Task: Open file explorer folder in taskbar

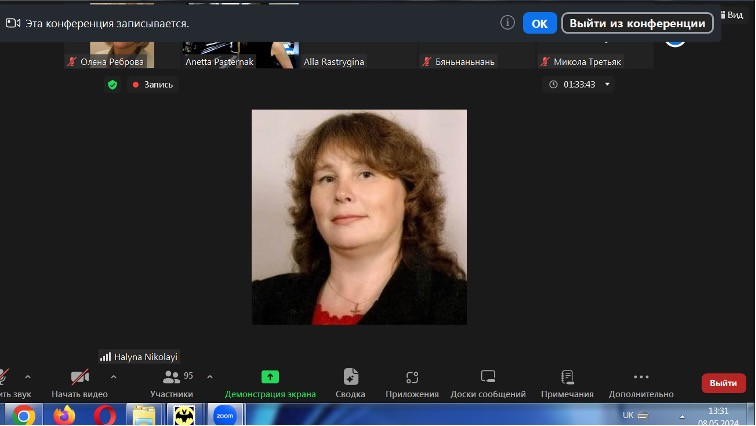Action: (144, 415)
